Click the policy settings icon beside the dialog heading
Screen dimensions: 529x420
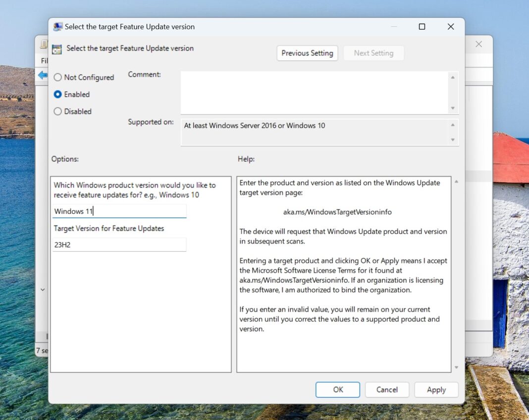pyautogui.click(x=56, y=49)
